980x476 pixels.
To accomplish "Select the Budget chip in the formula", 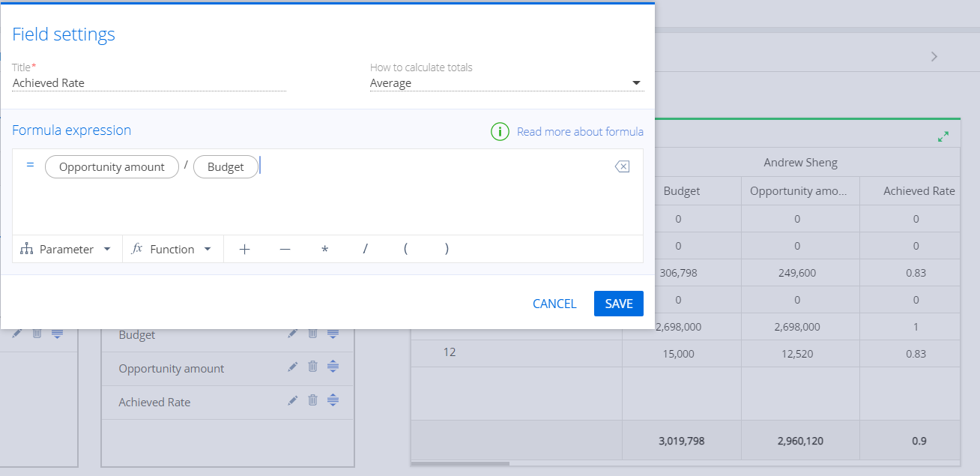I will coord(226,167).
